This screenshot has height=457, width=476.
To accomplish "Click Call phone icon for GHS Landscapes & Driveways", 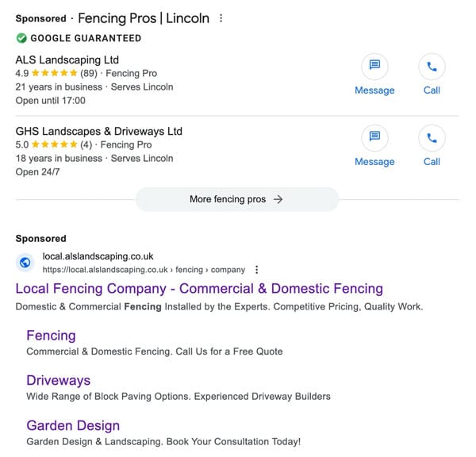I will click(x=432, y=138).
